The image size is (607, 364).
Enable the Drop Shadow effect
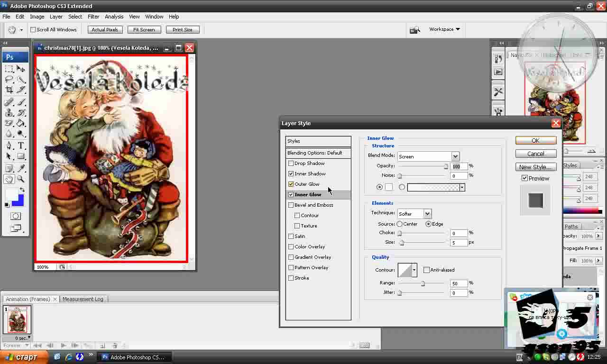click(291, 164)
